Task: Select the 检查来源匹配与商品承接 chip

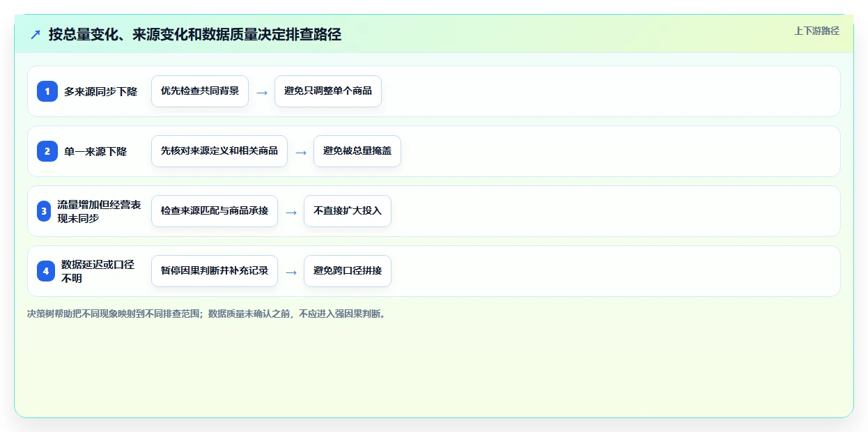Action: coord(215,211)
